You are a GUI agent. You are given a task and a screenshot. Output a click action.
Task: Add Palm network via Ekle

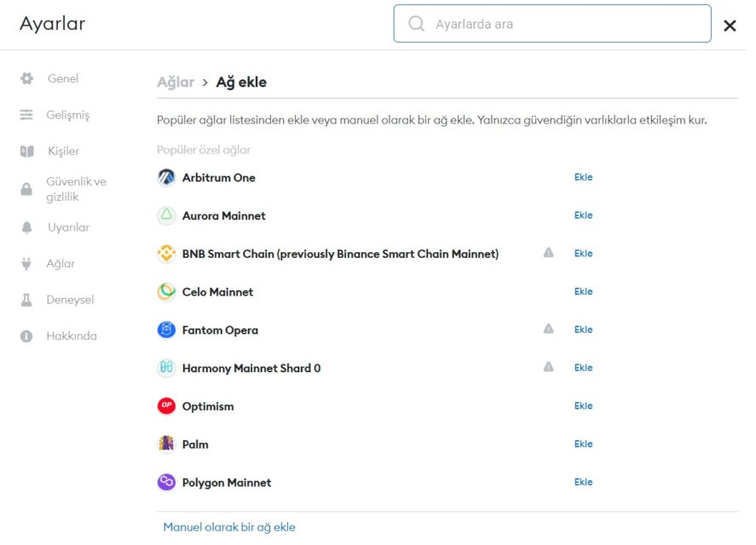(x=583, y=444)
